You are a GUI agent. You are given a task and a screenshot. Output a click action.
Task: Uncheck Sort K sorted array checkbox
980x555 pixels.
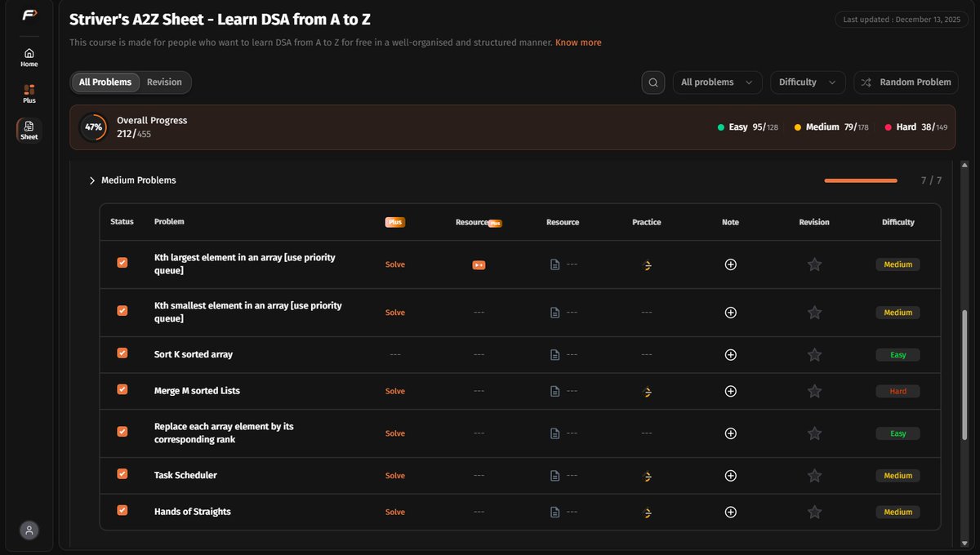(122, 353)
